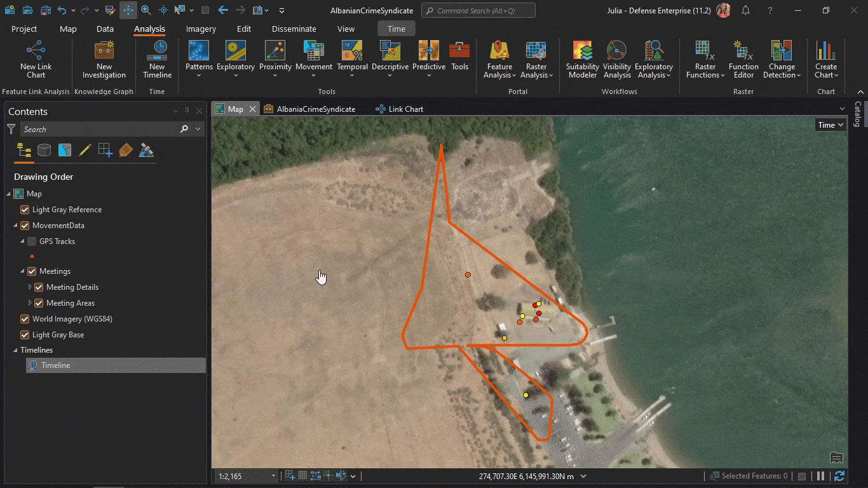Switch Contents to List By Selection
The height and width of the screenshot is (488, 868).
click(x=64, y=151)
